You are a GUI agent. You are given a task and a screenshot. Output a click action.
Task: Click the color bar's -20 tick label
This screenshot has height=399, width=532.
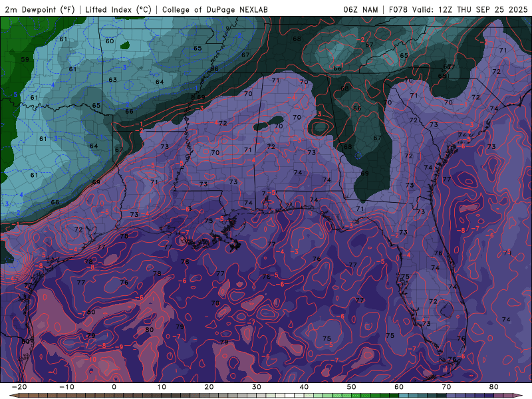coord(19,387)
